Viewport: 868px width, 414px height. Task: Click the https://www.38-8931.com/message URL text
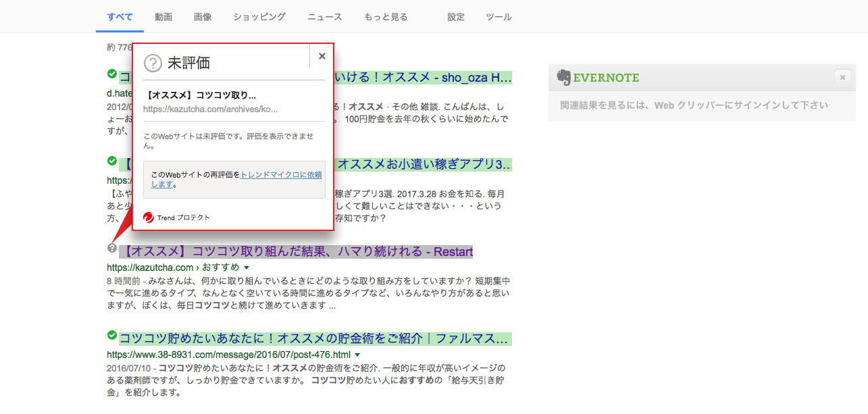228,355
